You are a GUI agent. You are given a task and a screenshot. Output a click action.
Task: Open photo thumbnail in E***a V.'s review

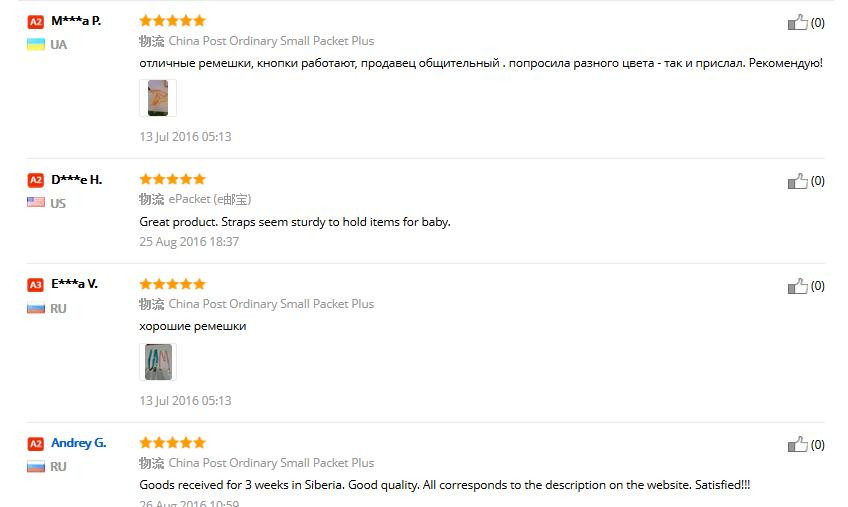point(158,362)
